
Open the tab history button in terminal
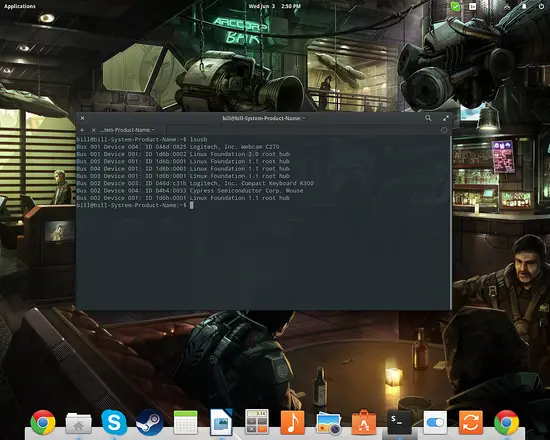(x=444, y=130)
